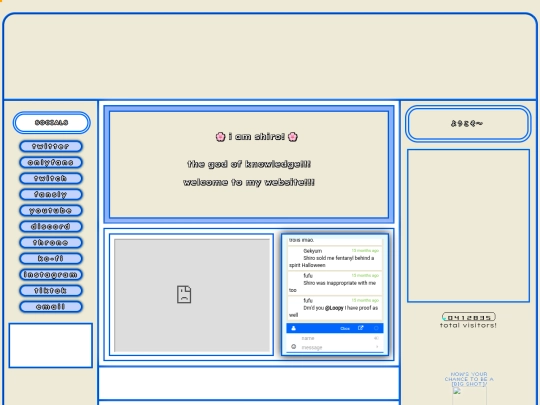Focus the chatbox message field

(335, 347)
